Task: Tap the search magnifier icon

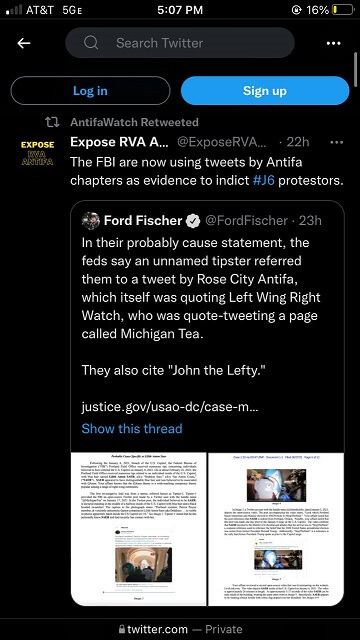Action: point(91,43)
